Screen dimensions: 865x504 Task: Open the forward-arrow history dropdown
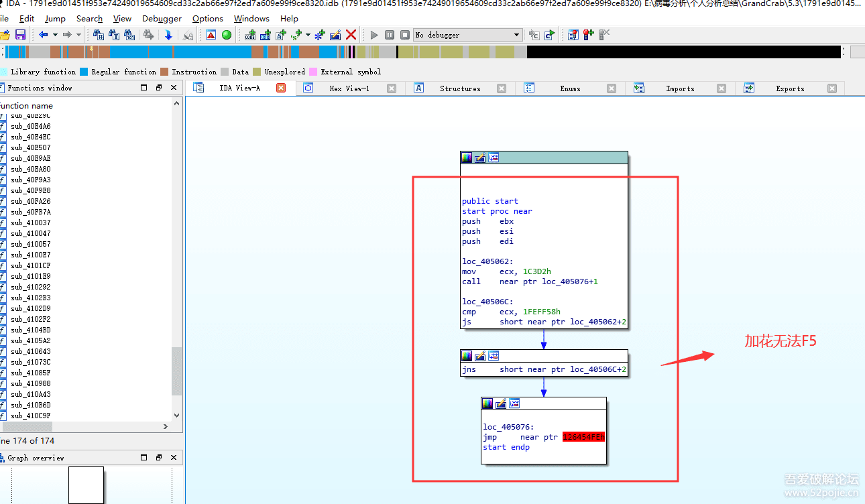pos(78,34)
